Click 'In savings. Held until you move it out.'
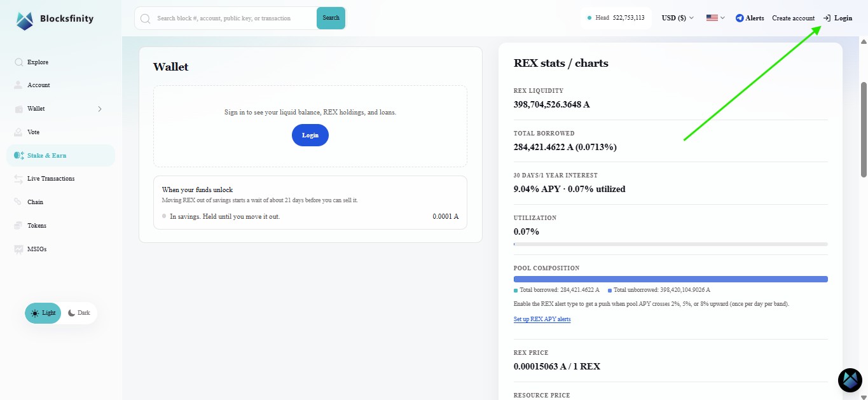 coord(224,217)
